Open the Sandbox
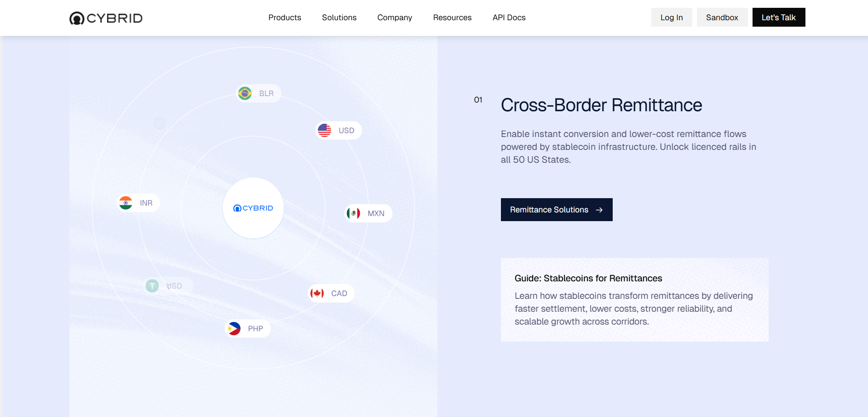 click(x=722, y=17)
